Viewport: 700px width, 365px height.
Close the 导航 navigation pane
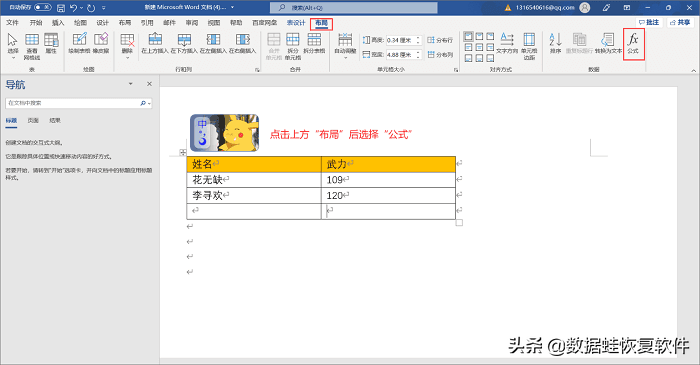[x=150, y=84]
